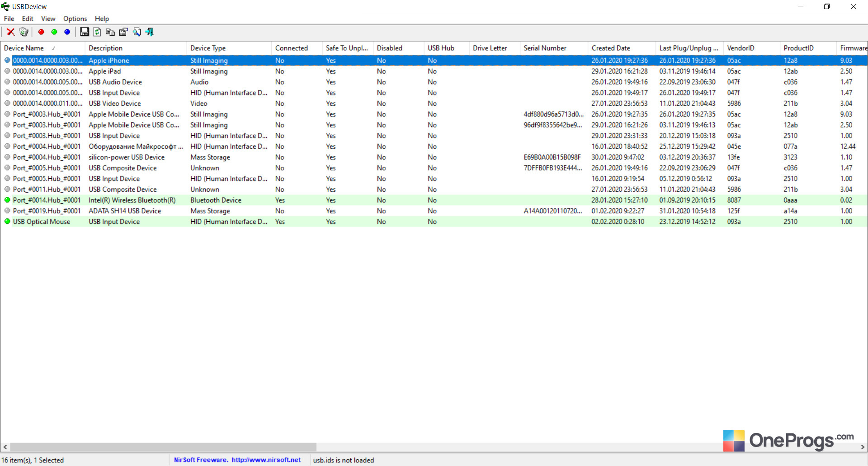
Task: Click the '16 item(s), 1 Selected' status text
Action: 33,460
